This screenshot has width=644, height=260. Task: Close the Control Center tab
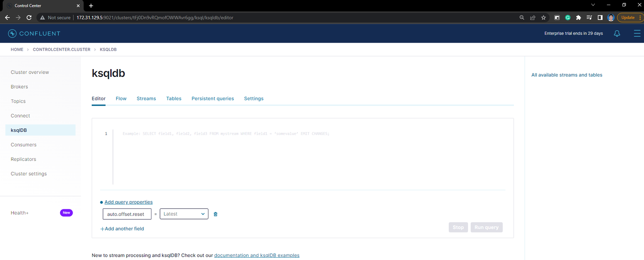(x=78, y=5)
